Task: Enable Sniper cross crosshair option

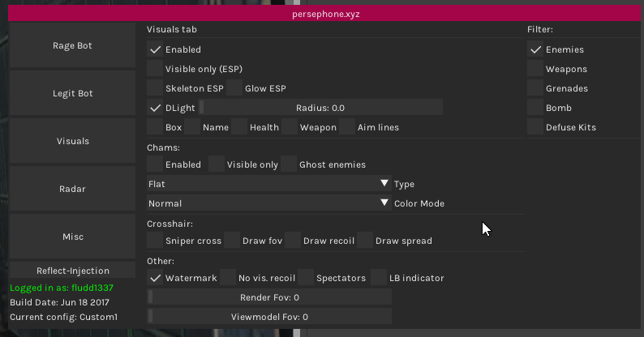Action: click(155, 241)
